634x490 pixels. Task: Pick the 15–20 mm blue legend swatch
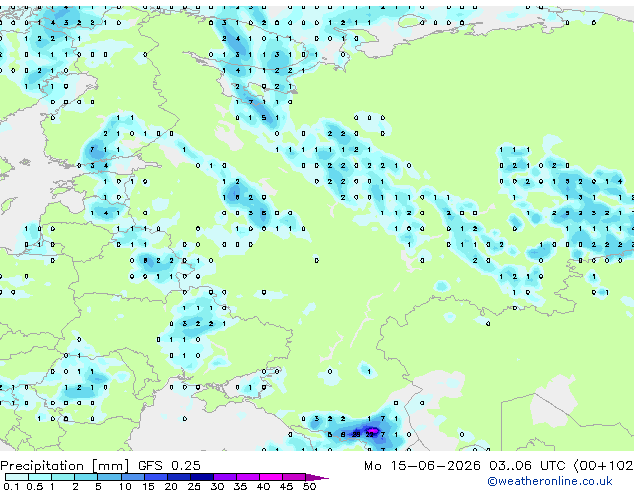click(x=155, y=477)
